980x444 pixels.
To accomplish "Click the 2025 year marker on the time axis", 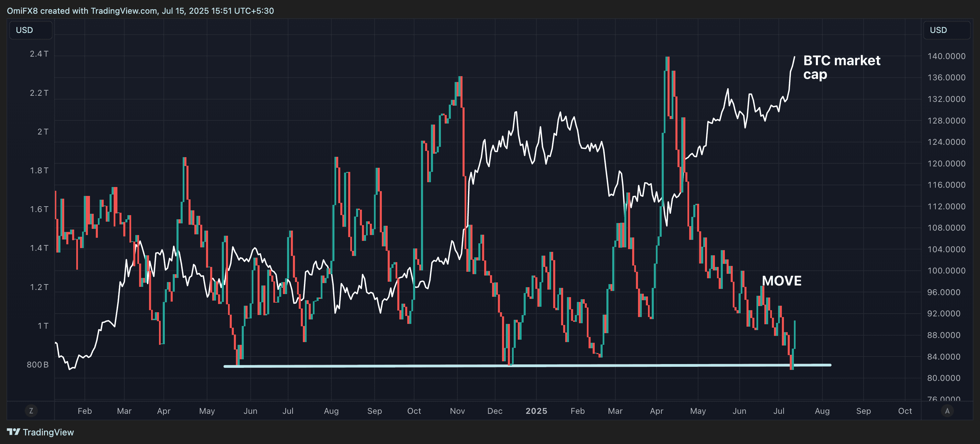I will pos(536,411).
